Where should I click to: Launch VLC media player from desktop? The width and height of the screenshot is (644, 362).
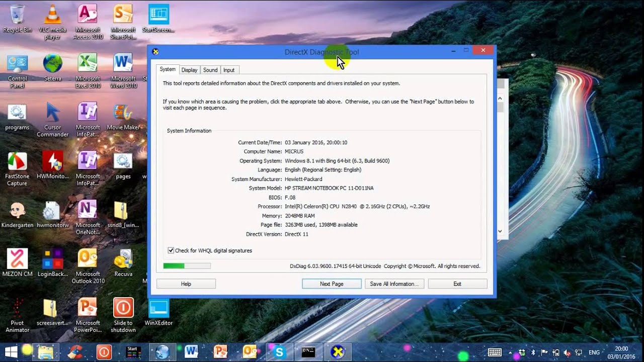click(52, 22)
